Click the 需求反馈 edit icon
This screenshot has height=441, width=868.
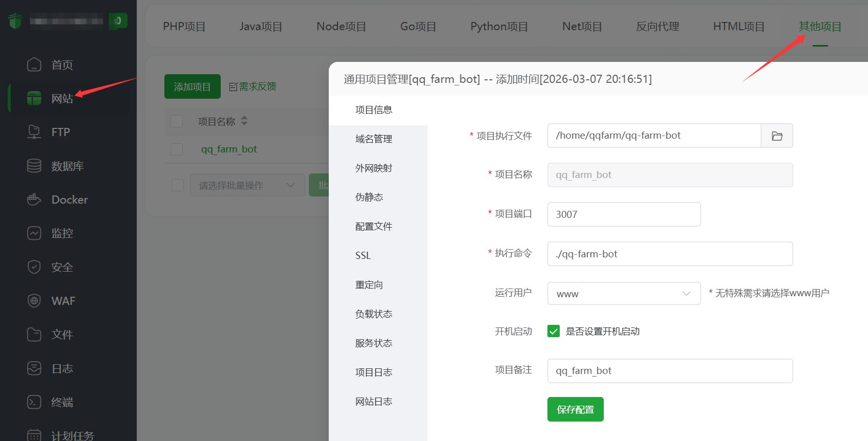tap(233, 87)
